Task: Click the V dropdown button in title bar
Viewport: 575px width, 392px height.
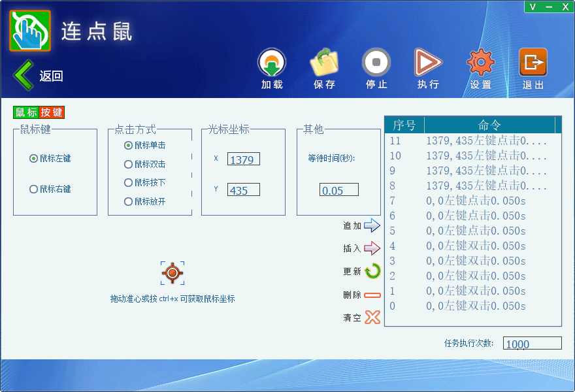Action: (x=533, y=7)
